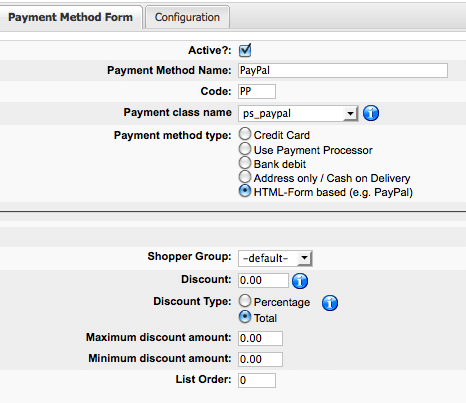Focus the Maximum discount amount field
The width and height of the screenshot is (466, 403).
(x=260, y=338)
